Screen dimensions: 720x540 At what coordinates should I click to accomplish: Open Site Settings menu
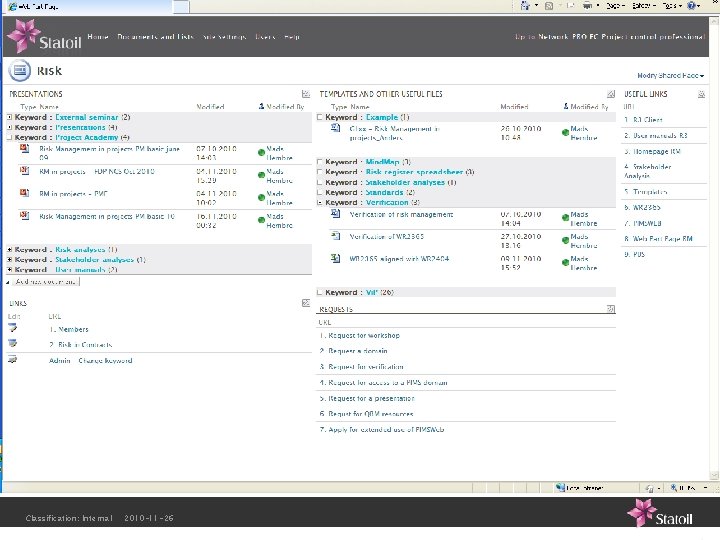(225, 37)
